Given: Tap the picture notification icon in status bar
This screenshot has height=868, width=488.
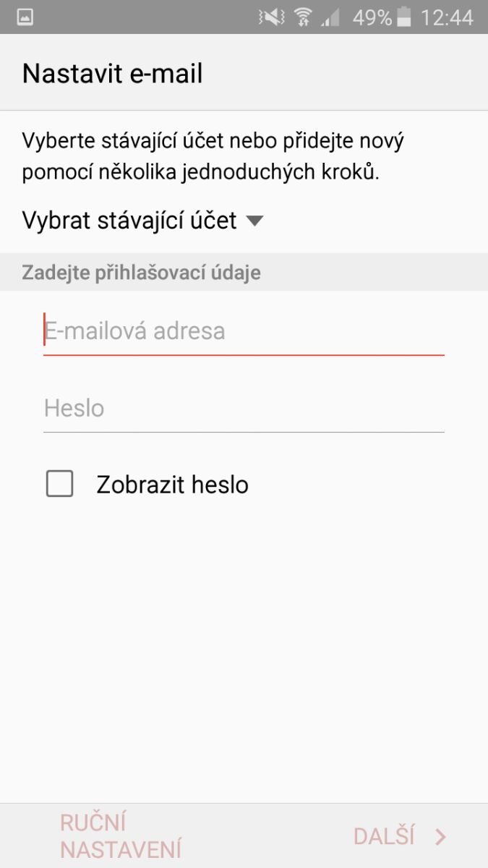Looking at the screenshot, I should coord(25,17).
